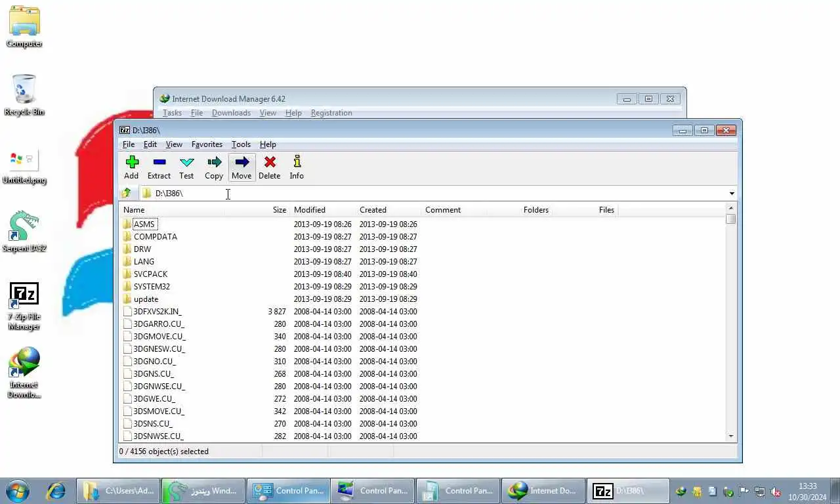Sort by the Folders column header

(519, 210)
